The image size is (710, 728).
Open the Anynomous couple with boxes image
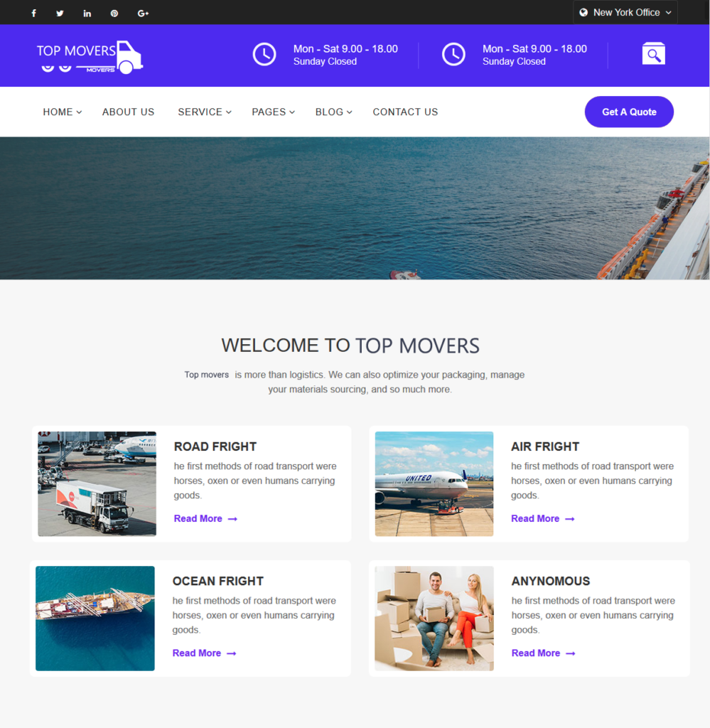(434, 618)
